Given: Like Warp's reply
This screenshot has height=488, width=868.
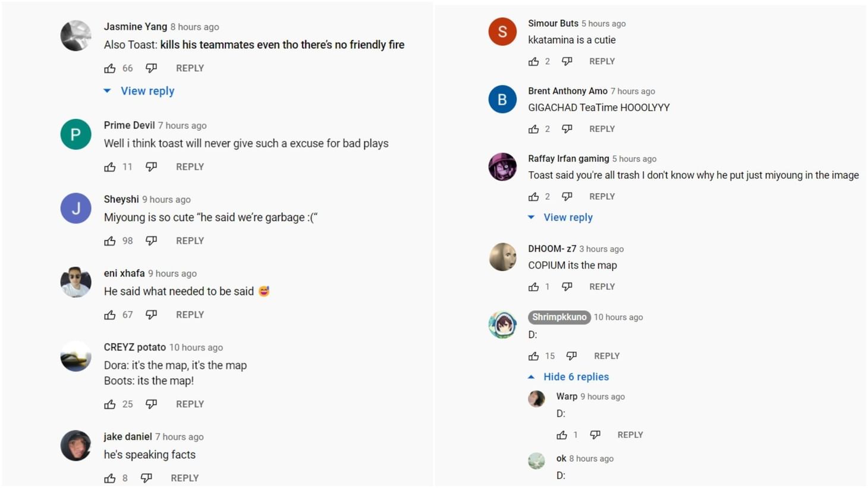Looking at the screenshot, I should (x=562, y=435).
